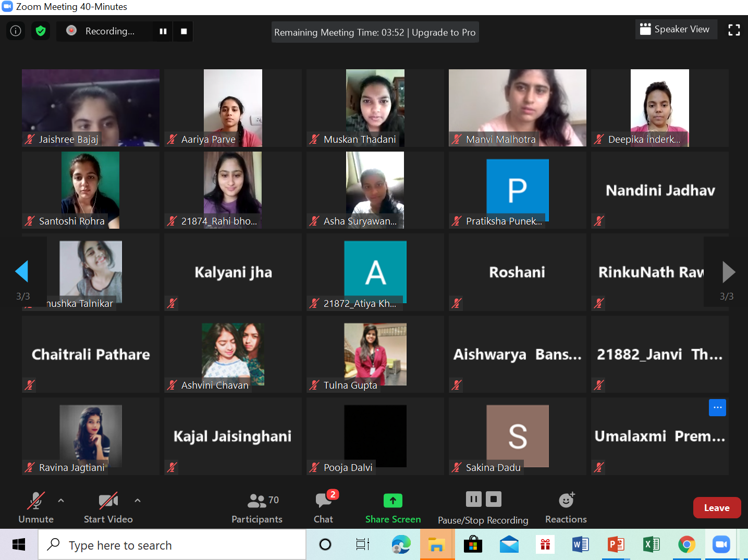Switch to Speaker View
748x560 pixels.
pyautogui.click(x=676, y=29)
